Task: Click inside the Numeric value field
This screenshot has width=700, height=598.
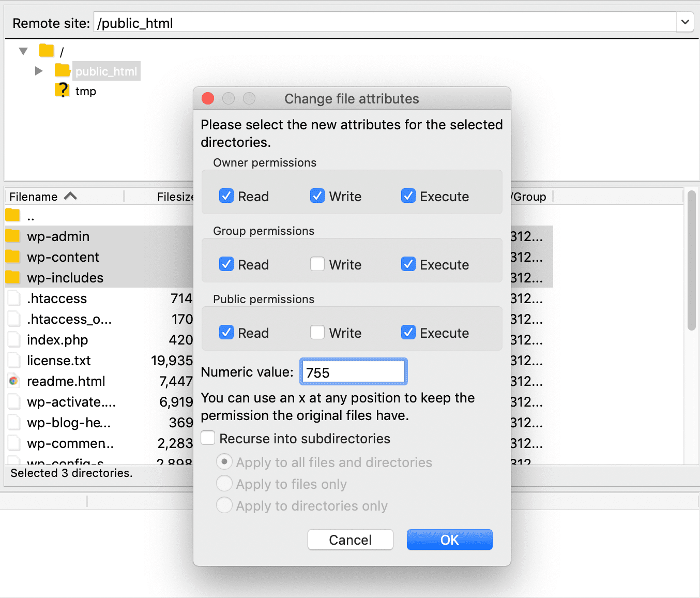Action: 353,371
